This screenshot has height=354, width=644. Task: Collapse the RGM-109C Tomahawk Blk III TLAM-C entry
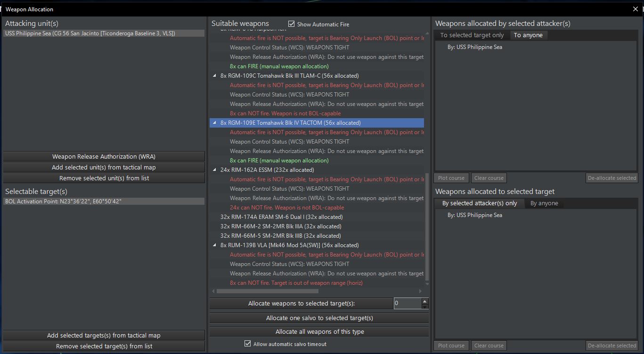215,76
